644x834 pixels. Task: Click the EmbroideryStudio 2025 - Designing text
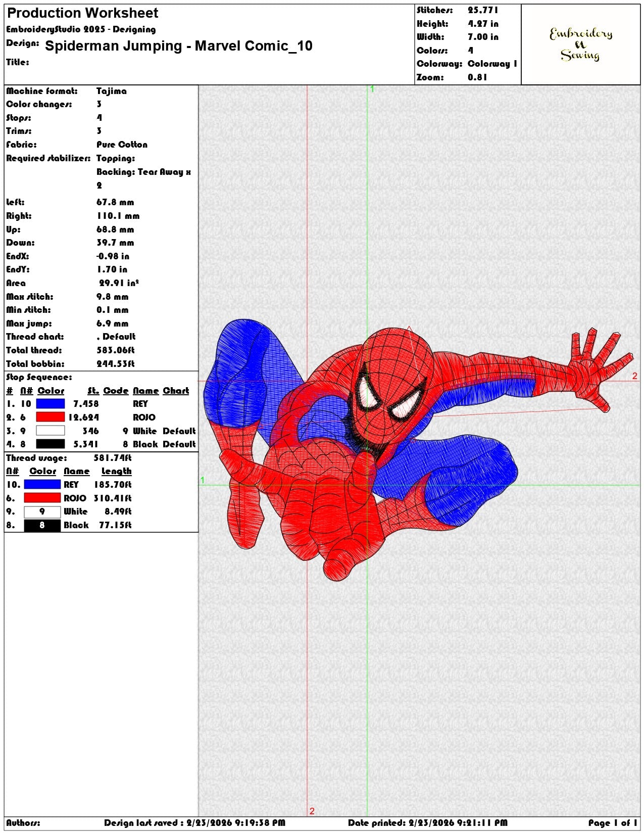(81, 29)
